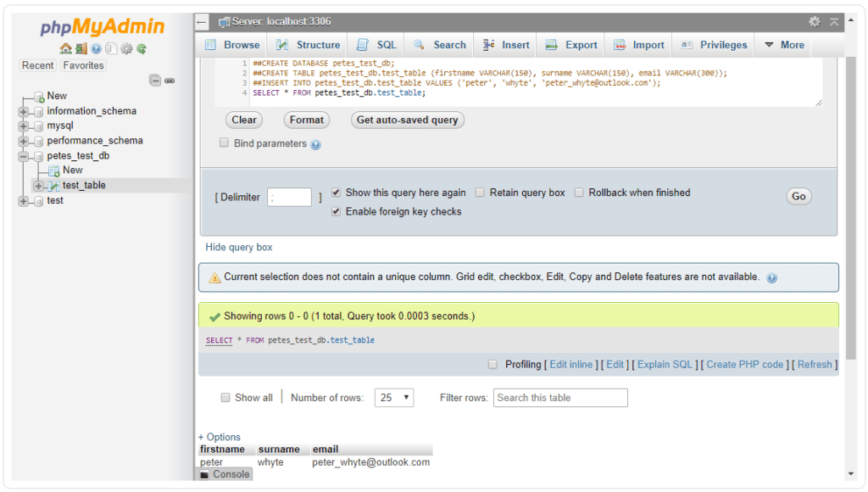This screenshot has height=492, width=868.
Task: Click the Format button
Action: pos(307,120)
